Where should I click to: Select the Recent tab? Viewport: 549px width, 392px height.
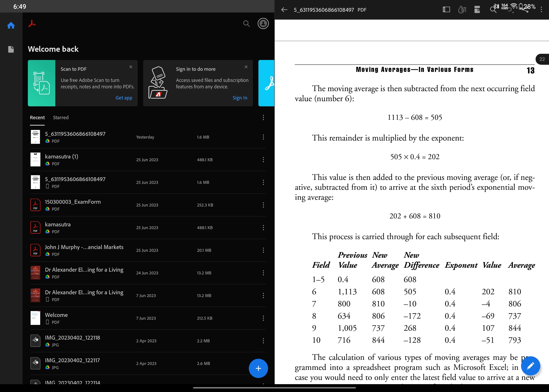tap(37, 118)
